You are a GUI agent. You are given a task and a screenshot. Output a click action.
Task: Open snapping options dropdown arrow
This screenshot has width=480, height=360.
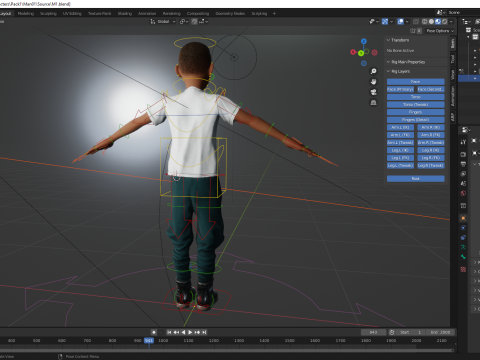coord(207,22)
